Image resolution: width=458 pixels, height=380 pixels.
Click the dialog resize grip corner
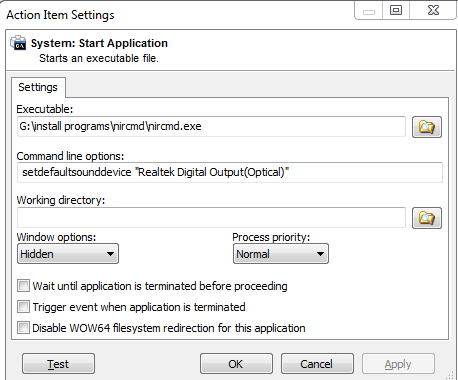(450, 375)
